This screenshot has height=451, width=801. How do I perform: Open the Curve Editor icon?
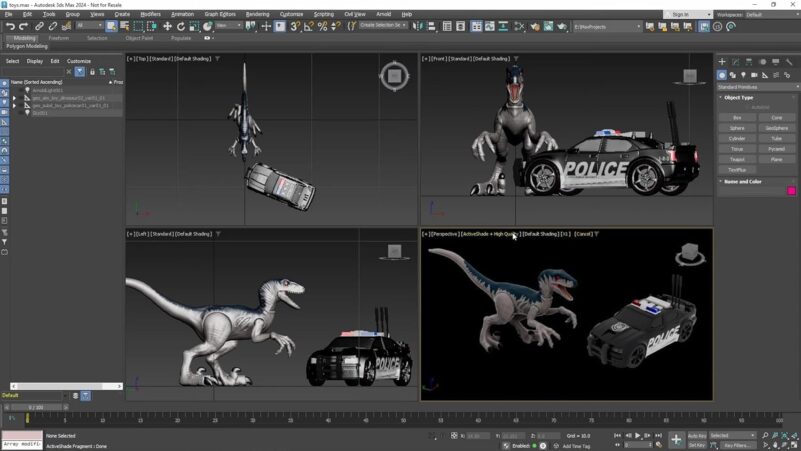coord(489,26)
